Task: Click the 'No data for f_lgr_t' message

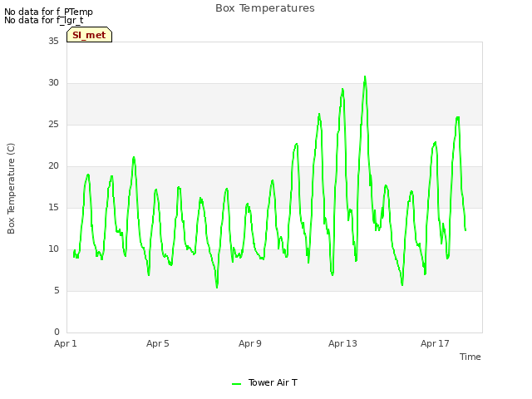Action: click(44, 20)
